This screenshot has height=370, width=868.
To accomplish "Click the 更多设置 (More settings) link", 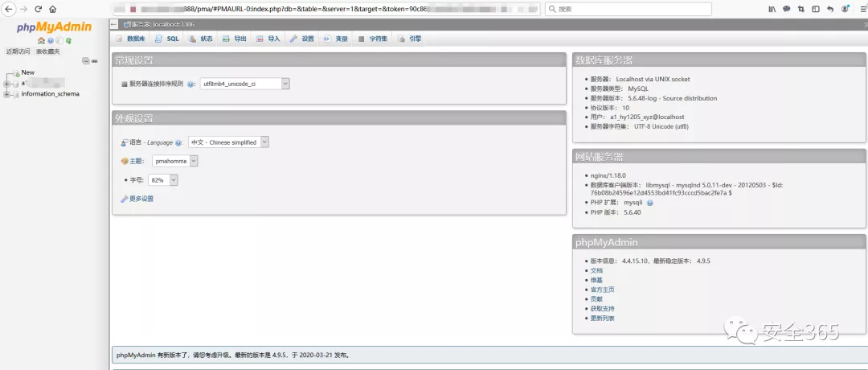I will click(141, 199).
